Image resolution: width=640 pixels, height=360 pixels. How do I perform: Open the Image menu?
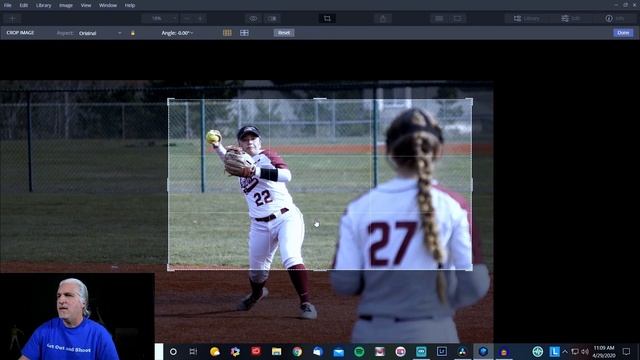(66, 5)
